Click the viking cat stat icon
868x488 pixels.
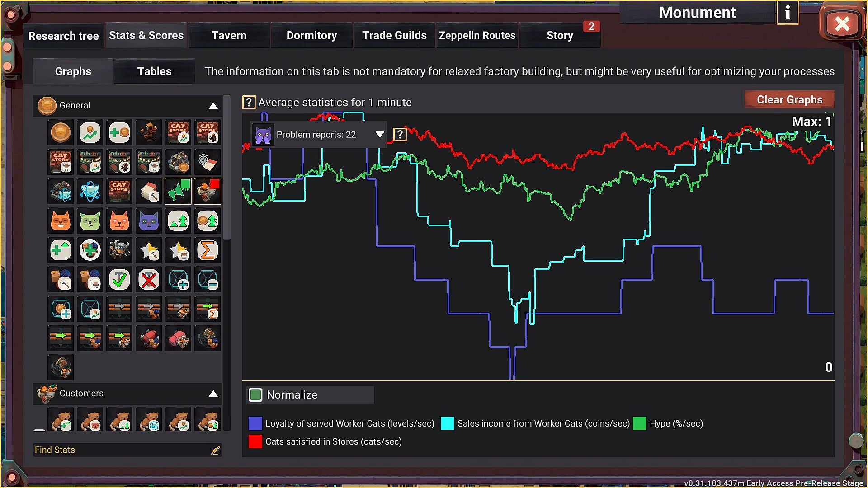click(119, 250)
